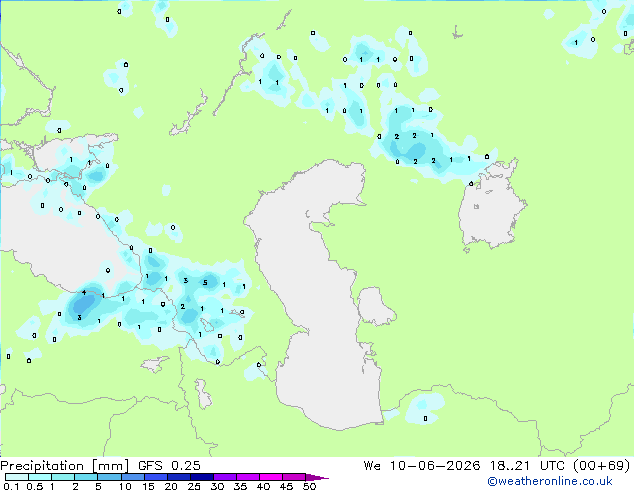The height and width of the screenshot is (490, 634).
Task: Click the 20–25 mm legend color box
Action: coord(178,477)
